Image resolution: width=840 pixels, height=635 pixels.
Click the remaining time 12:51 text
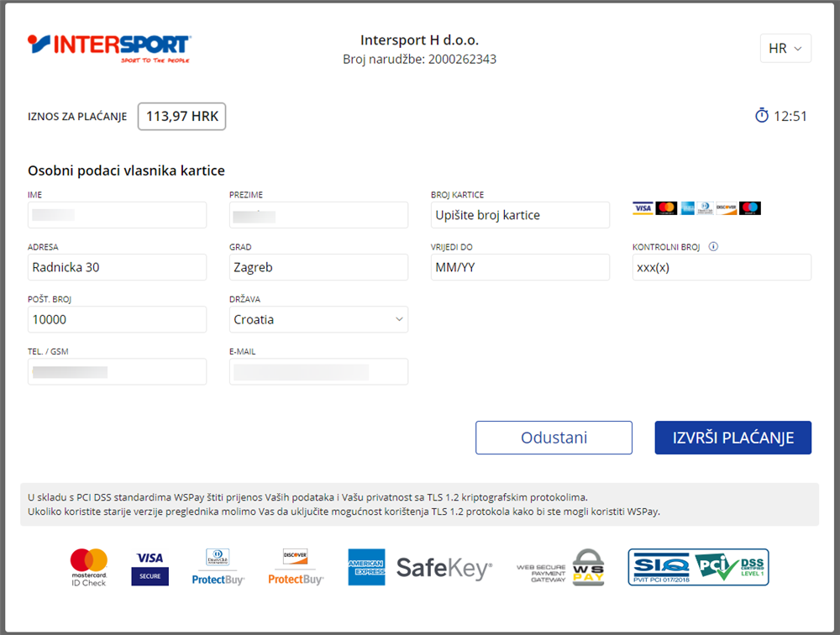tap(790, 116)
